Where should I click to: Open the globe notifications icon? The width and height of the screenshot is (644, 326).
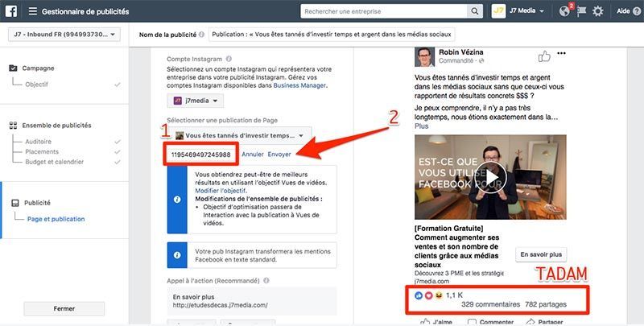click(565, 11)
